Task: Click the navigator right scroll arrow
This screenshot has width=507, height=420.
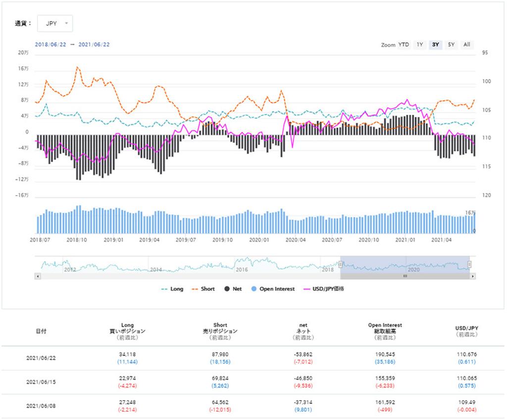Action: click(473, 276)
